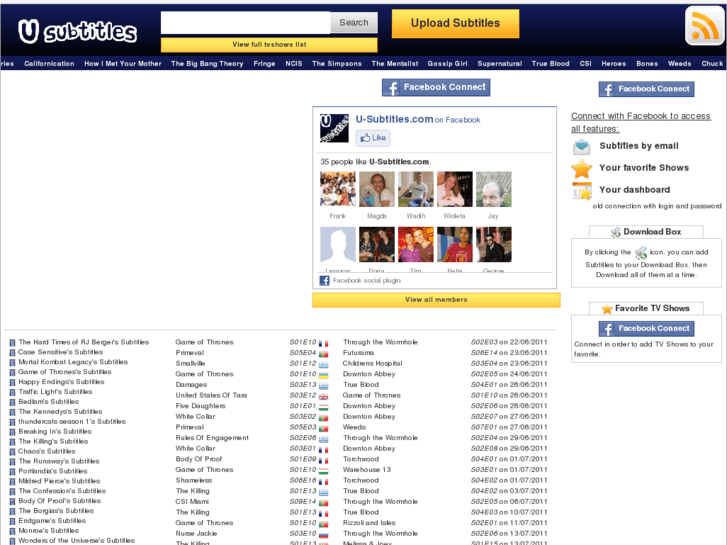Click the Search button
Image resolution: width=727 pixels, height=545 pixels.
354,22
